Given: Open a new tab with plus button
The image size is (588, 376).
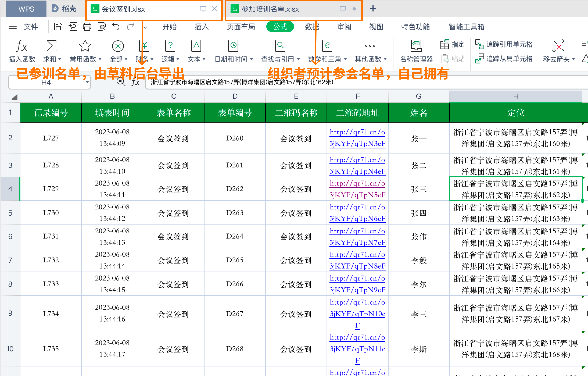Looking at the screenshot, I should click(x=373, y=9).
